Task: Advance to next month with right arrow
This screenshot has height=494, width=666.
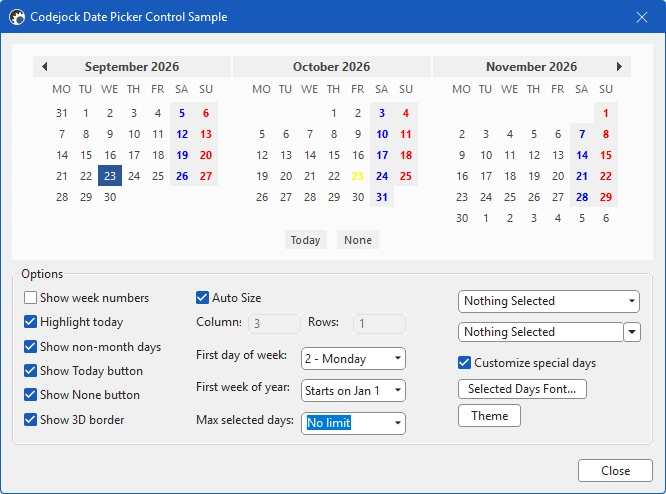Action: 619,67
